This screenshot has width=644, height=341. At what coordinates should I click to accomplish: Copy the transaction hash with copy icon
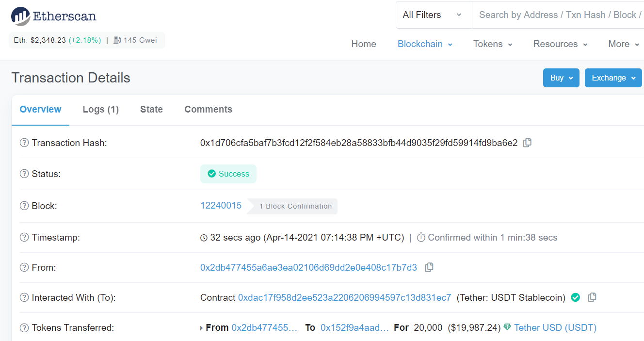coord(527,143)
